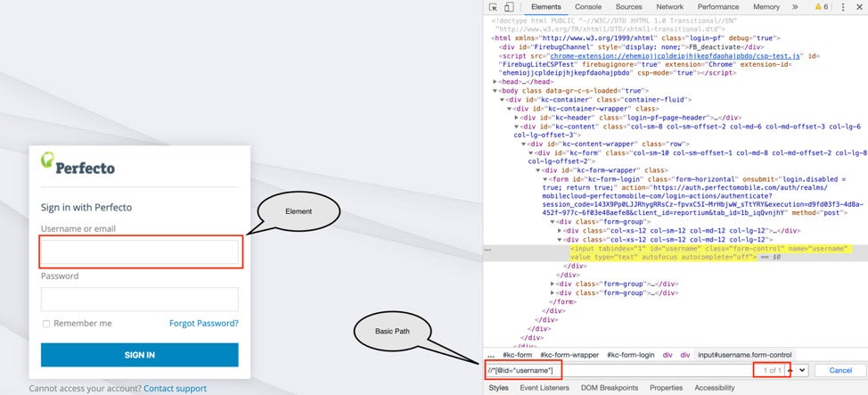The height and width of the screenshot is (395, 868).
Task: Go to the Performance tab
Action: click(718, 7)
